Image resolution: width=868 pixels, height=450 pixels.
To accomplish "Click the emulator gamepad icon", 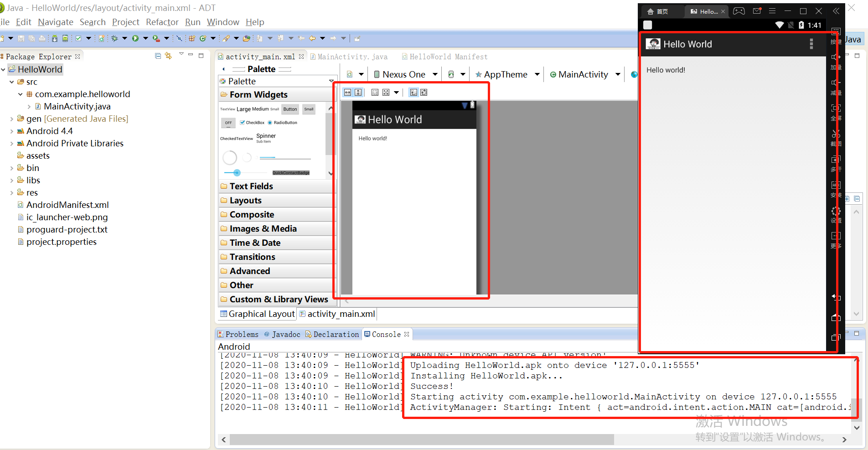I will click(739, 11).
